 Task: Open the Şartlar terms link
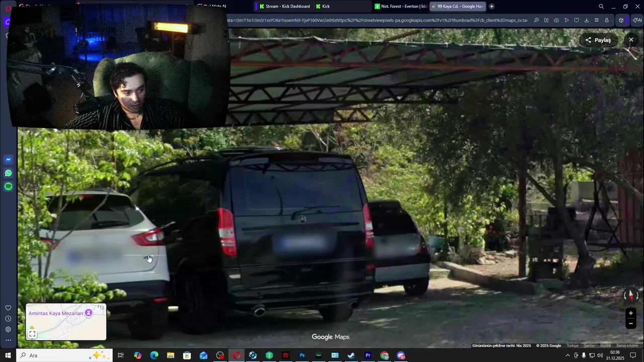coord(589,346)
